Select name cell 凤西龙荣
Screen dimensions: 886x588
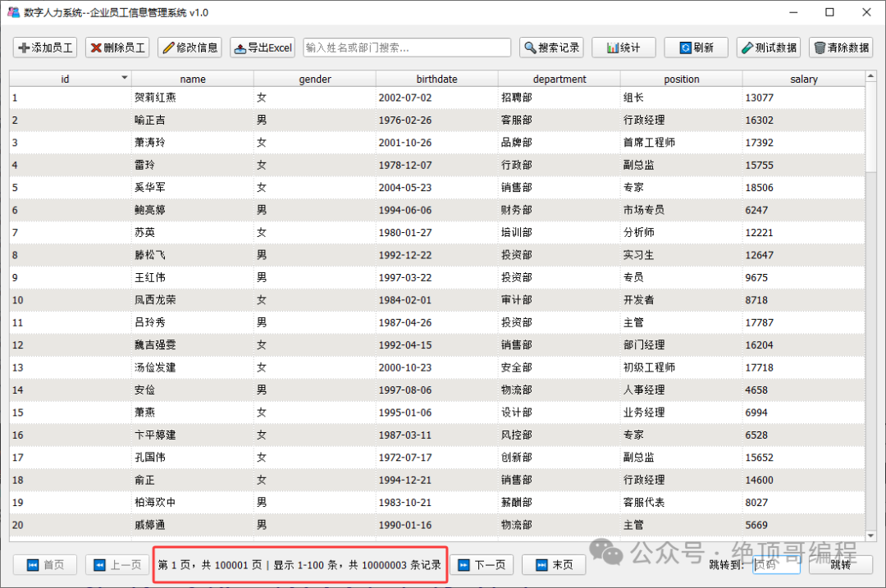193,299
